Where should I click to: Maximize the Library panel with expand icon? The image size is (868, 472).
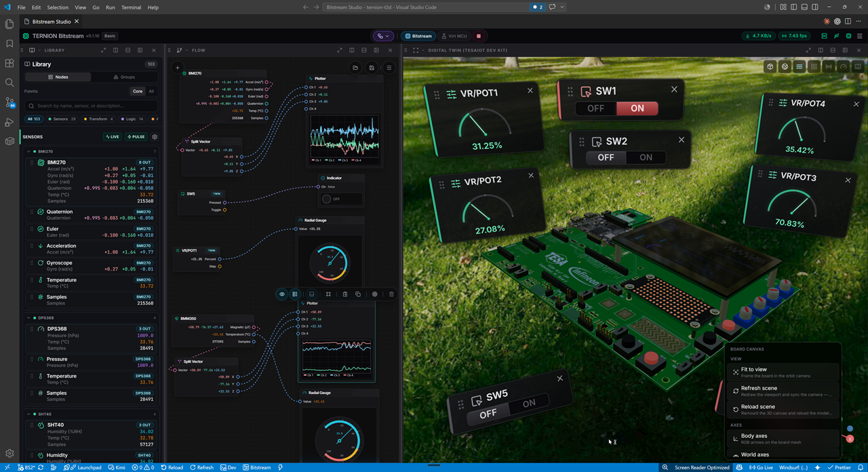pyautogui.click(x=104, y=50)
